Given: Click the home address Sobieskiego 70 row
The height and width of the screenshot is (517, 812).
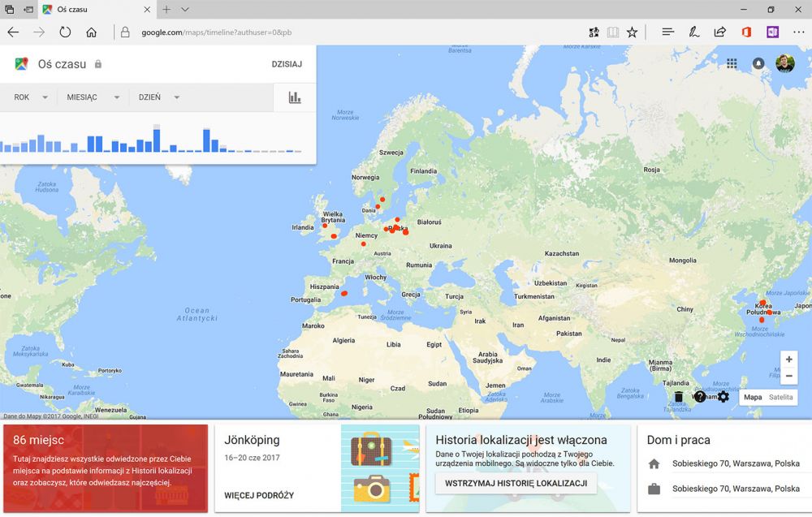Looking at the screenshot, I should [x=725, y=463].
